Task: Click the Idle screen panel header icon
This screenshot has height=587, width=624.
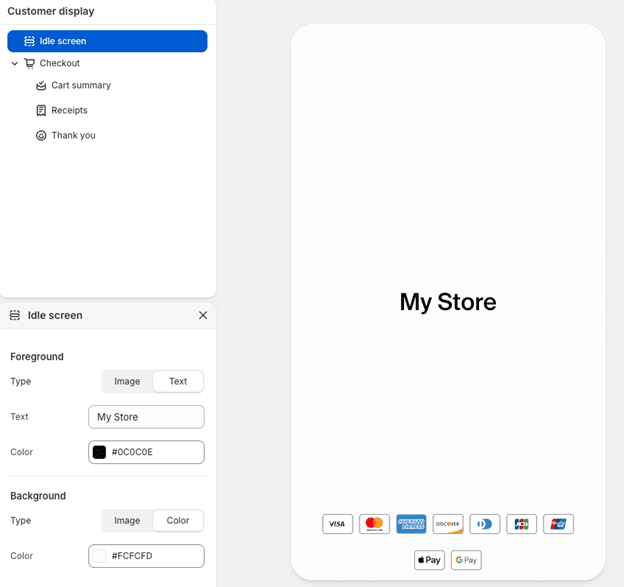Action: 15,315
